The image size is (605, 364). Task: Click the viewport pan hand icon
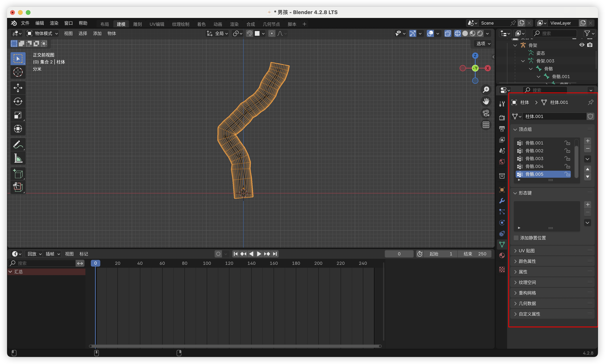486,101
